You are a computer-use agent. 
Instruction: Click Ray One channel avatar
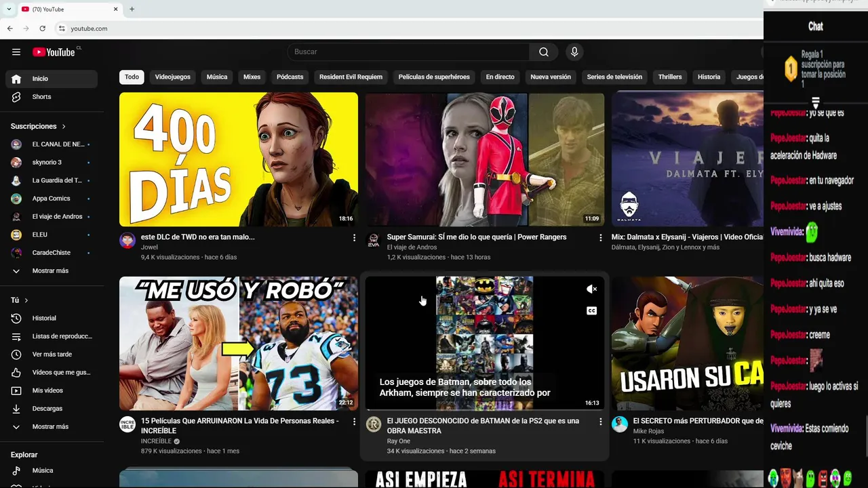coord(374,424)
